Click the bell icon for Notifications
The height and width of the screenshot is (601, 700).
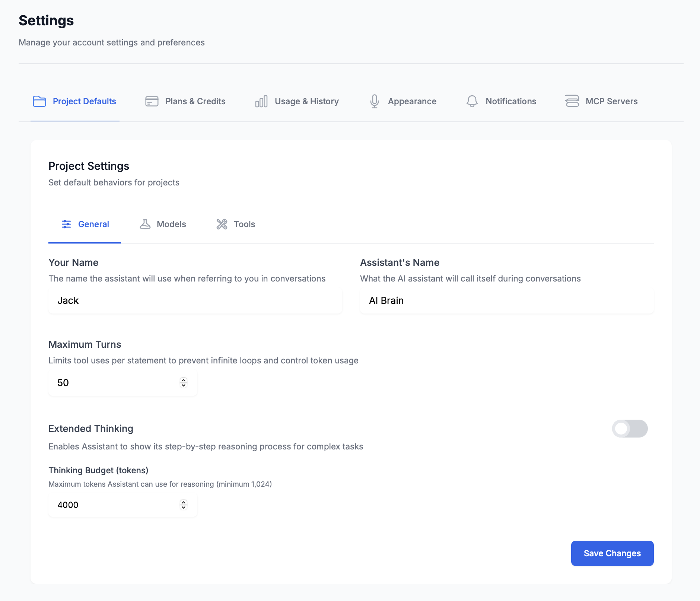tap(472, 101)
